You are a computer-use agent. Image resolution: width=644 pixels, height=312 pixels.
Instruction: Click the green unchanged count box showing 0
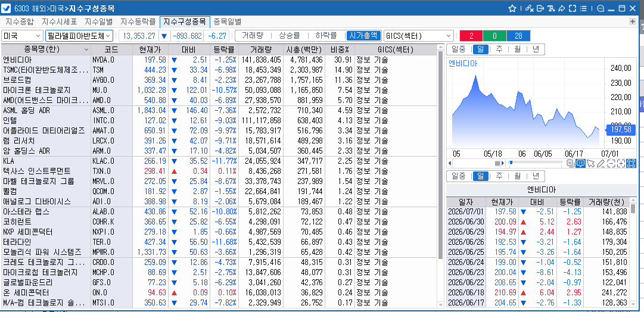pyautogui.click(x=495, y=36)
